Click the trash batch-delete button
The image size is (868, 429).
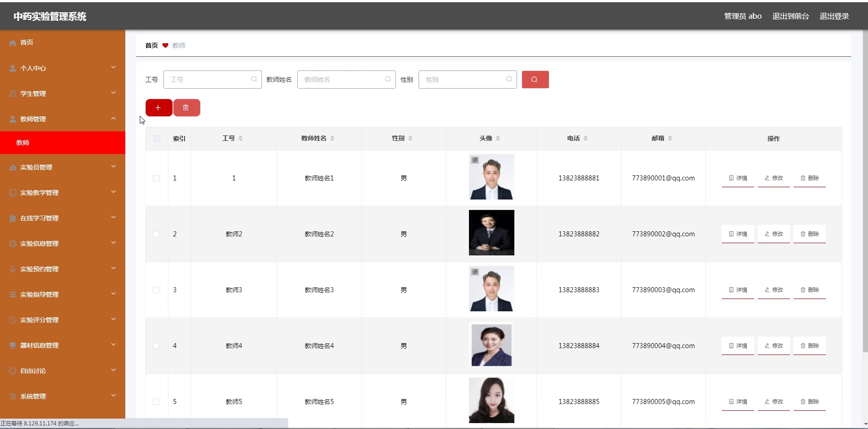187,108
